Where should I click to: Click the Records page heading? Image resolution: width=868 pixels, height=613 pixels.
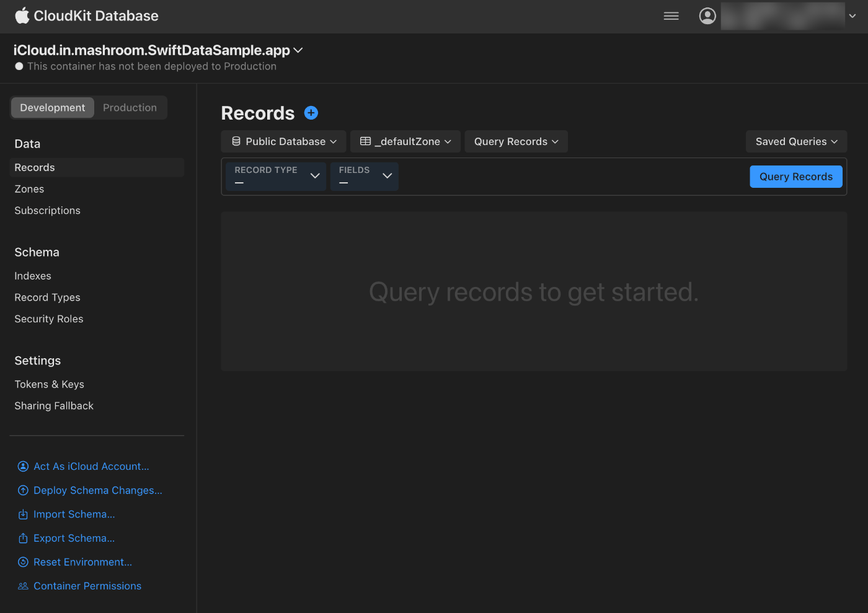coord(258,113)
